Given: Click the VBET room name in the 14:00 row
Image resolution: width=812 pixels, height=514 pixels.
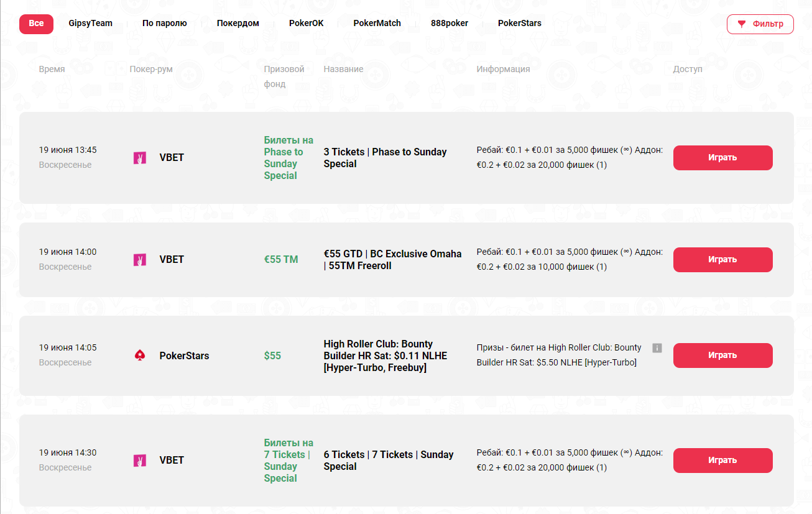Looking at the screenshot, I should [172, 260].
